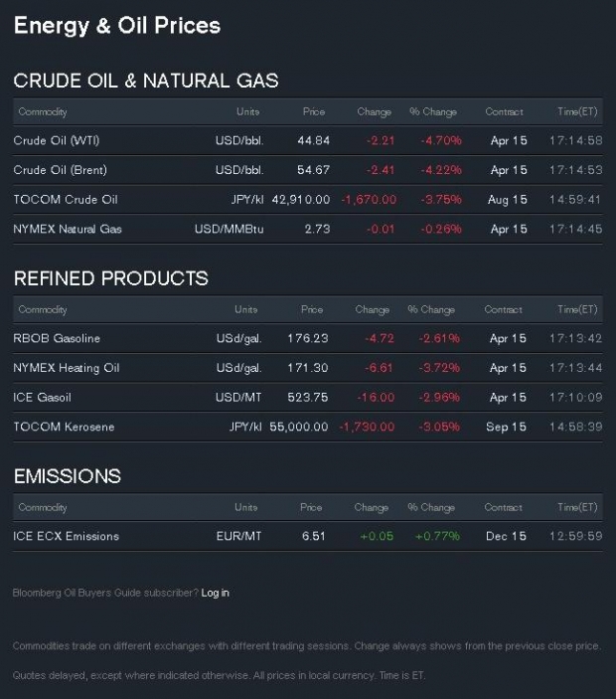Open TOCOM Kerosene quote

click(x=64, y=427)
